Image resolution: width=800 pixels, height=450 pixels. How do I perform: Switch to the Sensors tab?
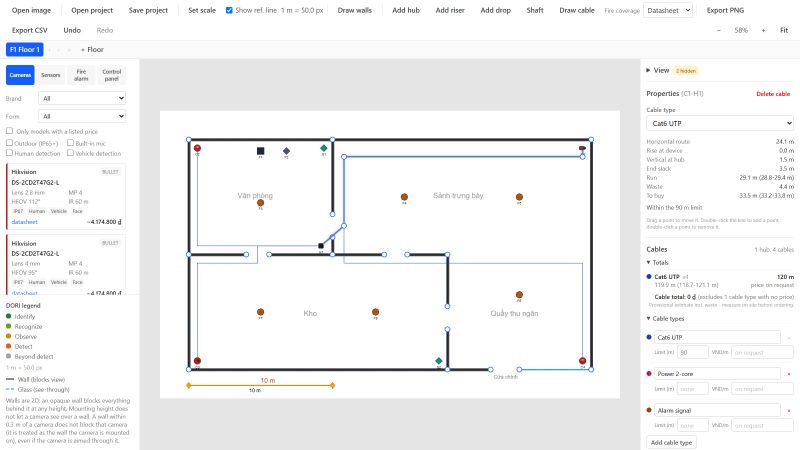click(51, 75)
